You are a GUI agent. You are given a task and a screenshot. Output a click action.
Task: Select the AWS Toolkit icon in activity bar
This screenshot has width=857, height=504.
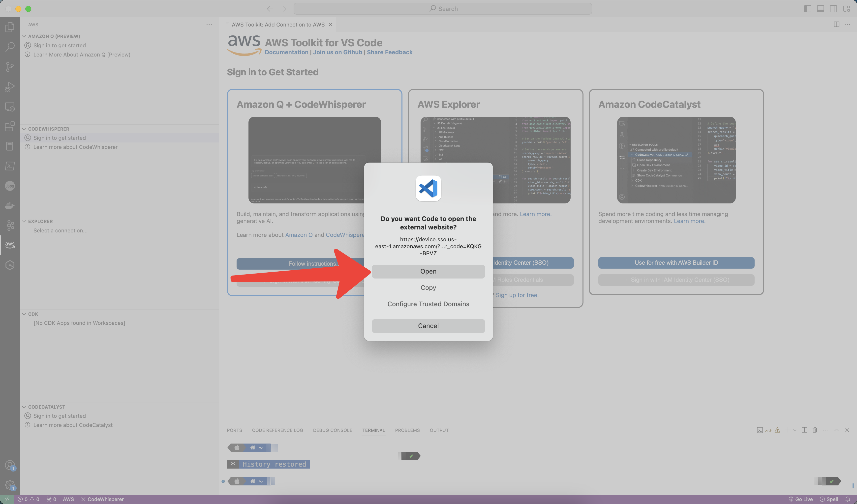click(x=10, y=245)
